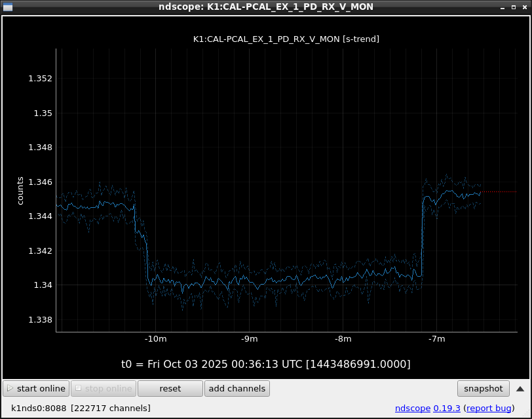Expand the panel with the triangle arrow
Screen dimensions: 532x419
[520, 389]
